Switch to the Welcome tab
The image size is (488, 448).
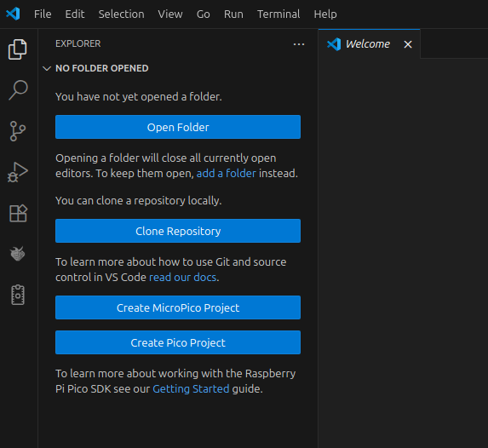(x=368, y=44)
